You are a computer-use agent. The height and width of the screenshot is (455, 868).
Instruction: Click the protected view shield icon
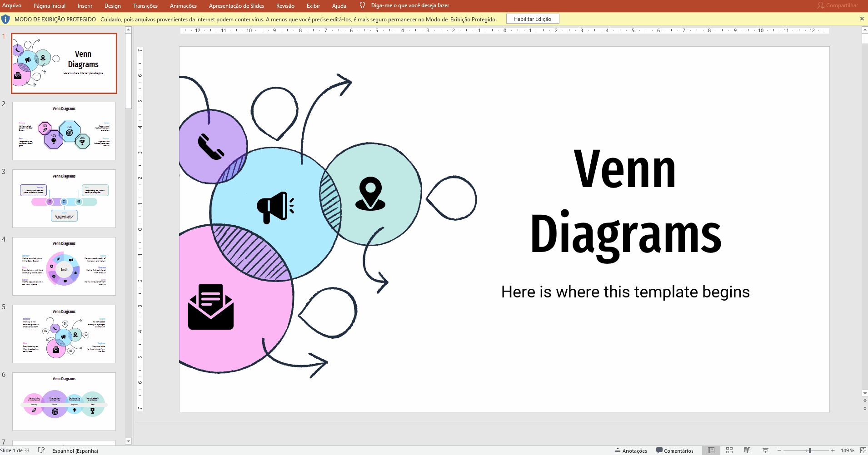pos(5,19)
